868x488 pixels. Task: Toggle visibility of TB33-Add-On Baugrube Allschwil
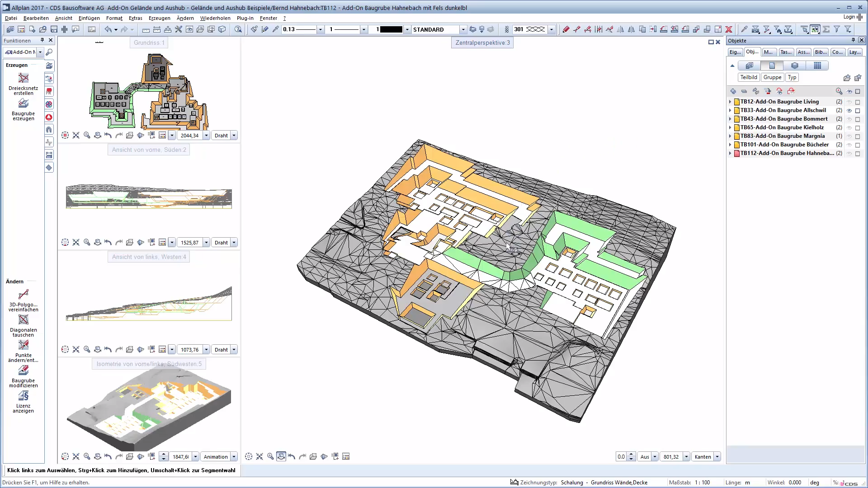849,110
